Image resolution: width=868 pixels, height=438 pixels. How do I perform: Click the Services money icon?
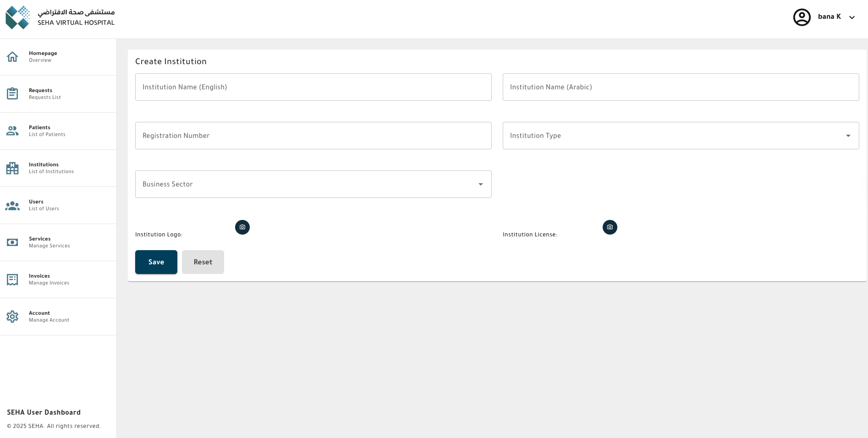(x=12, y=242)
